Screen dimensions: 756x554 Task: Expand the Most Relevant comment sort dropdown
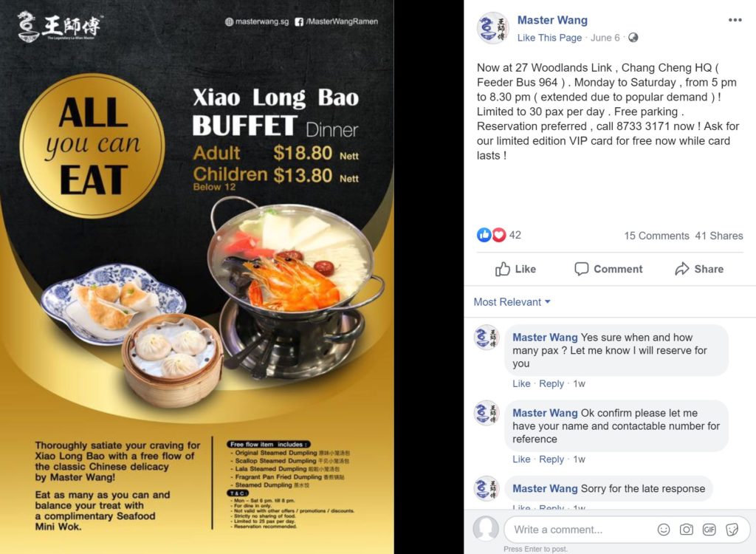pos(512,302)
